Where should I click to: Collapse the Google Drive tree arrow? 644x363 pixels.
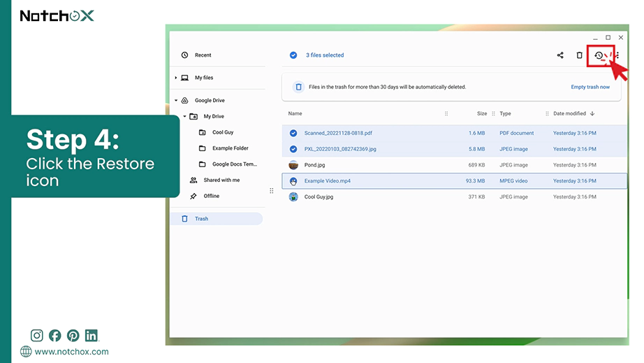176,100
